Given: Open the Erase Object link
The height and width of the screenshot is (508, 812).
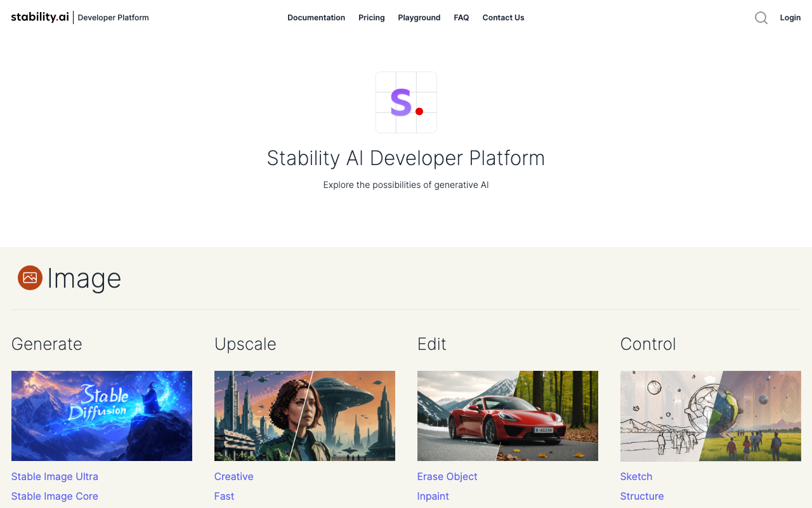Looking at the screenshot, I should 447,476.
